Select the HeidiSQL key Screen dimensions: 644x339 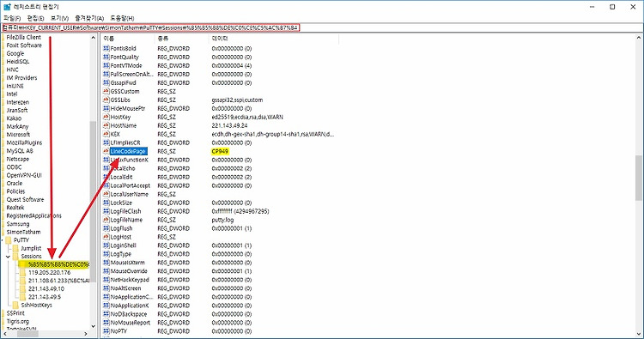18,62
